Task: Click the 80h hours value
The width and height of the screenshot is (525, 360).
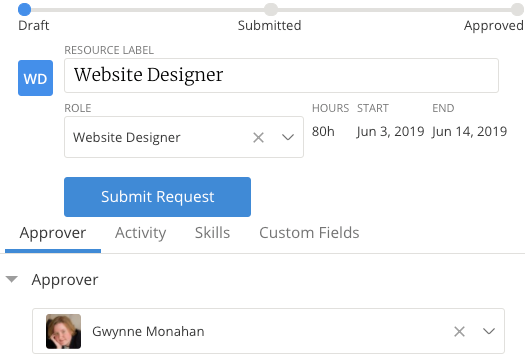Action: click(x=323, y=132)
